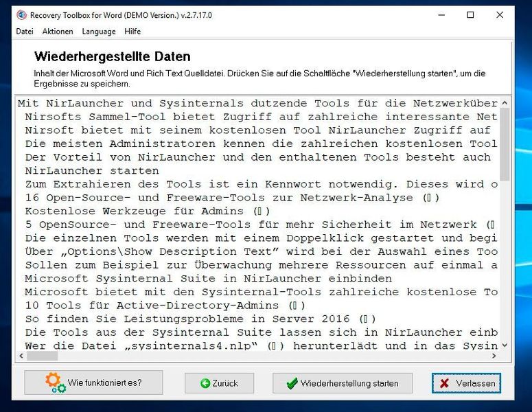This screenshot has width=532, height=412.
Task: Click the line 'So finden Sie Leistungsprobleme in Server 2016'
Action: point(200,319)
